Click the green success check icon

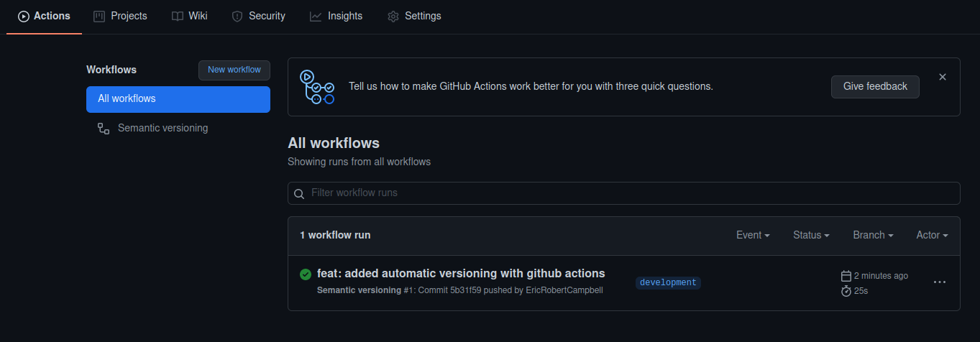coord(306,274)
